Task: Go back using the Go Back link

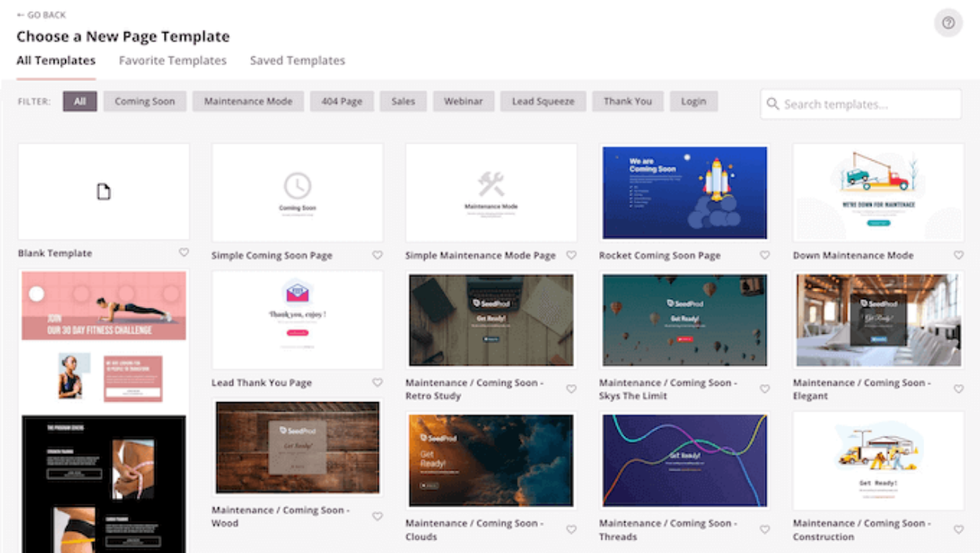Action: point(42,15)
